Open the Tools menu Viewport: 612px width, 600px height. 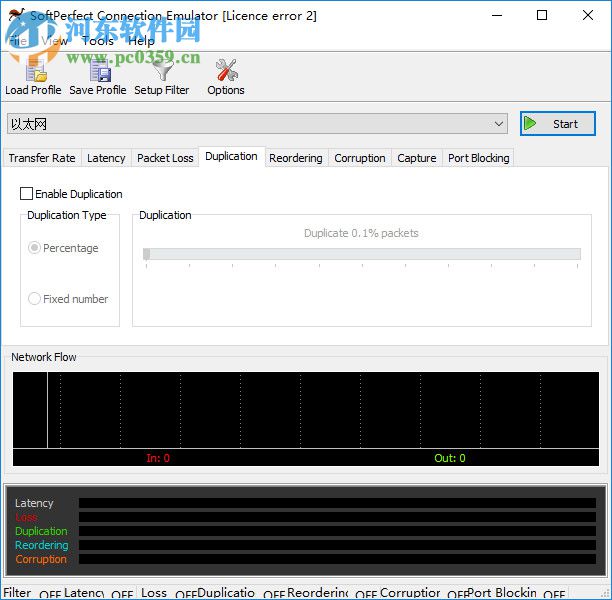[98, 41]
